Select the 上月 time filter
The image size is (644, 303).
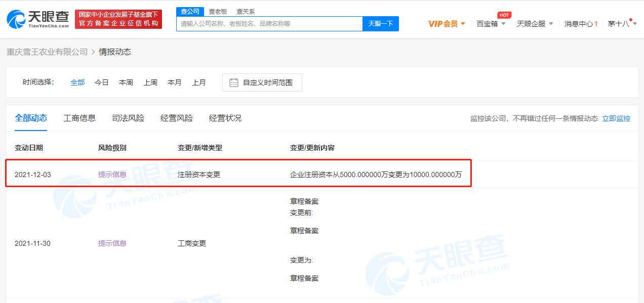(199, 82)
